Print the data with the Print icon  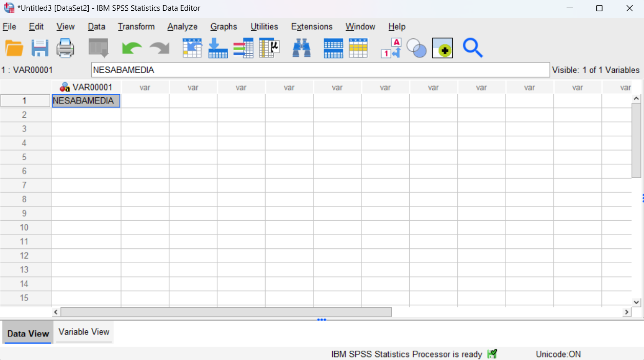(65, 48)
